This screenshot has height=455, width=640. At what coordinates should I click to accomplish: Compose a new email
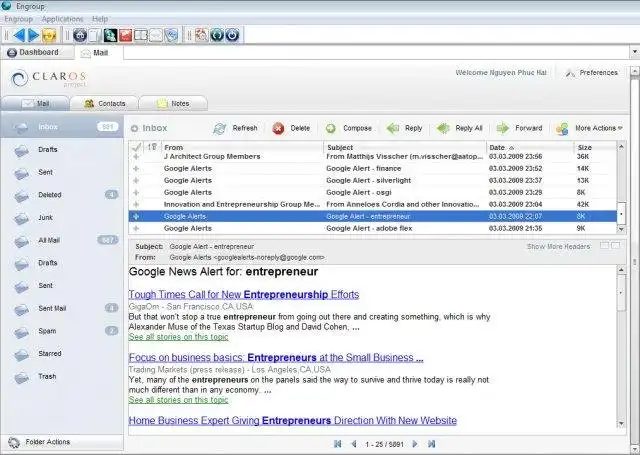pos(349,128)
